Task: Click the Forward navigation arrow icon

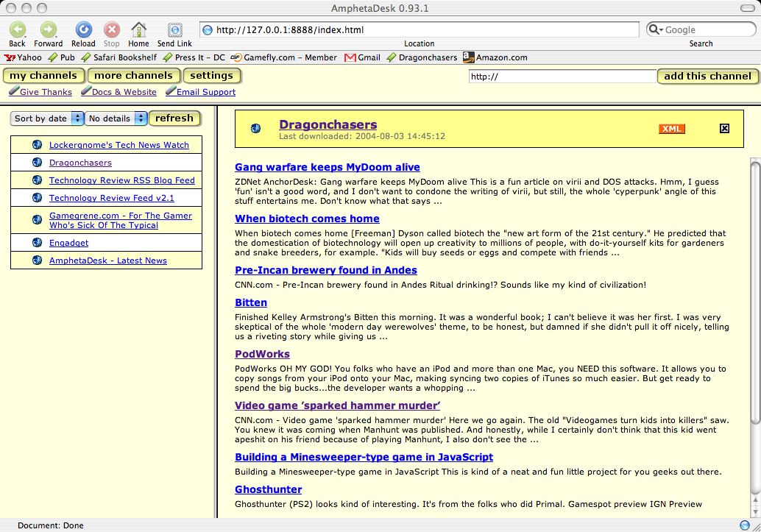Action: [x=49, y=29]
